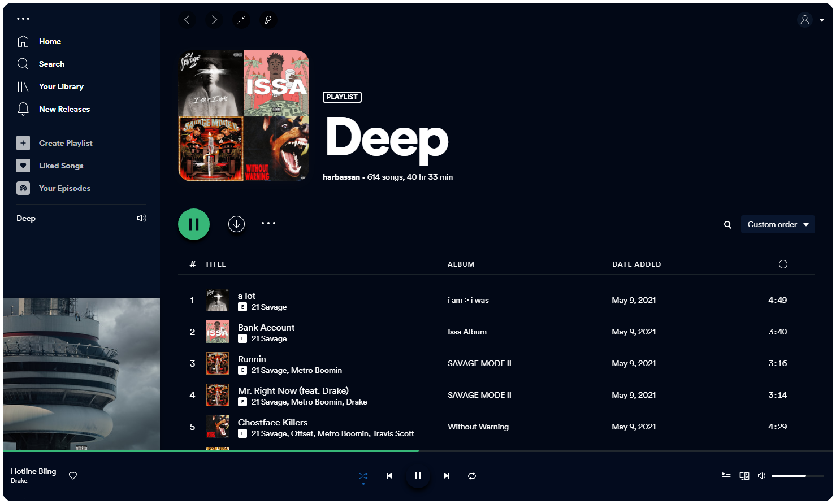Go back with the left arrow button
Viewport: 836px width, 504px height.
(x=187, y=20)
